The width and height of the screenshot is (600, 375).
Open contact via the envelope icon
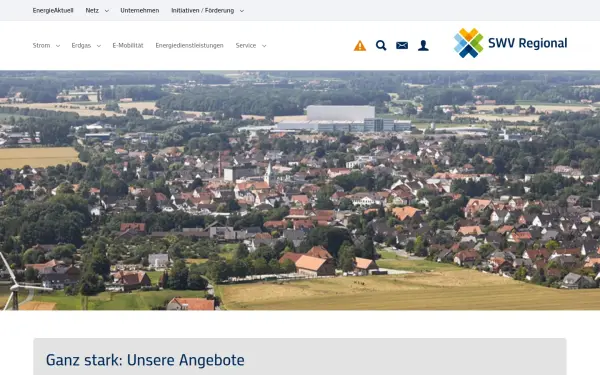click(x=402, y=46)
